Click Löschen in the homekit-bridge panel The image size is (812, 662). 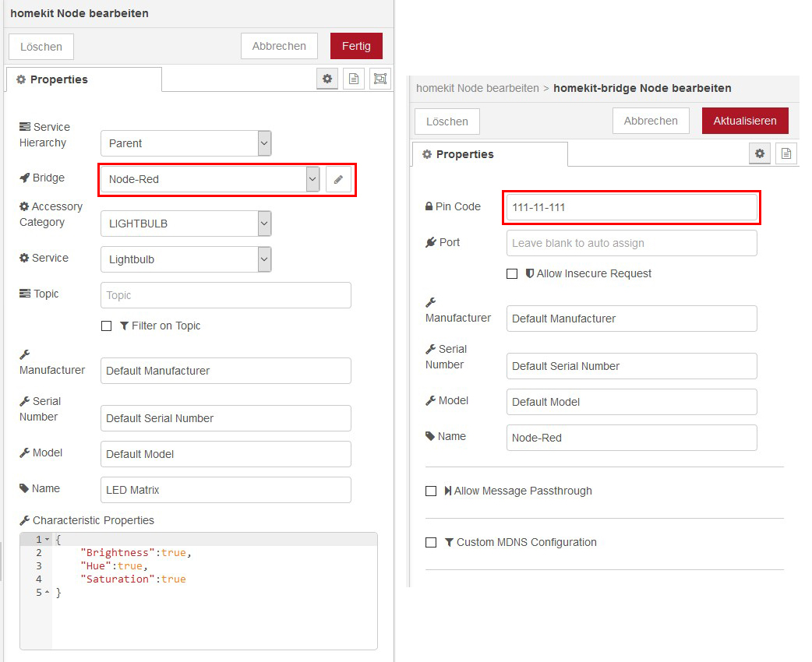click(x=447, y=121)
